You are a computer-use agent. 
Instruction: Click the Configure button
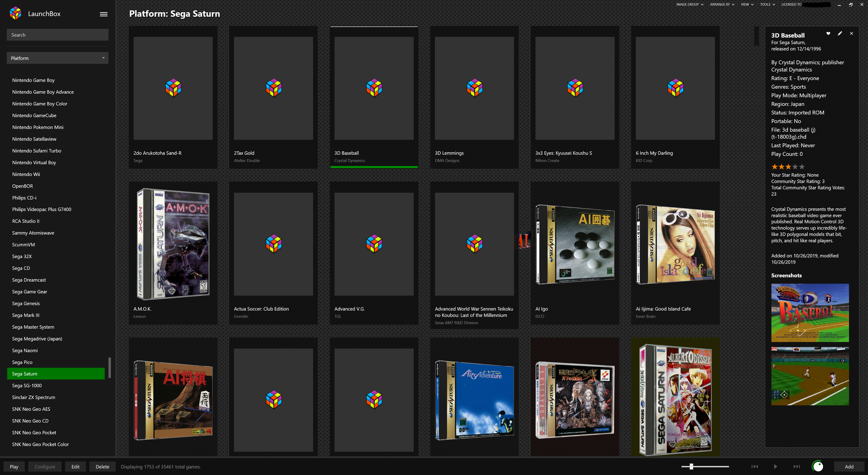(x=45, y=467)
